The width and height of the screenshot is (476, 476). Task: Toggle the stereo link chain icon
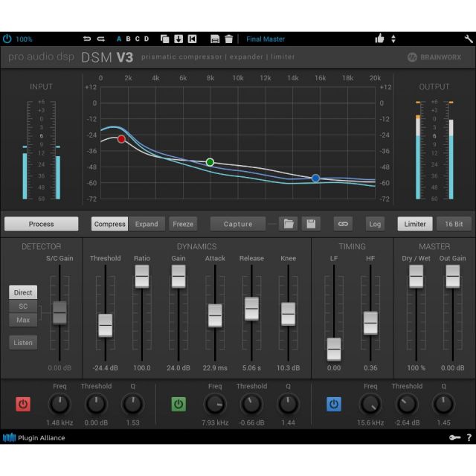coord(343,224)
